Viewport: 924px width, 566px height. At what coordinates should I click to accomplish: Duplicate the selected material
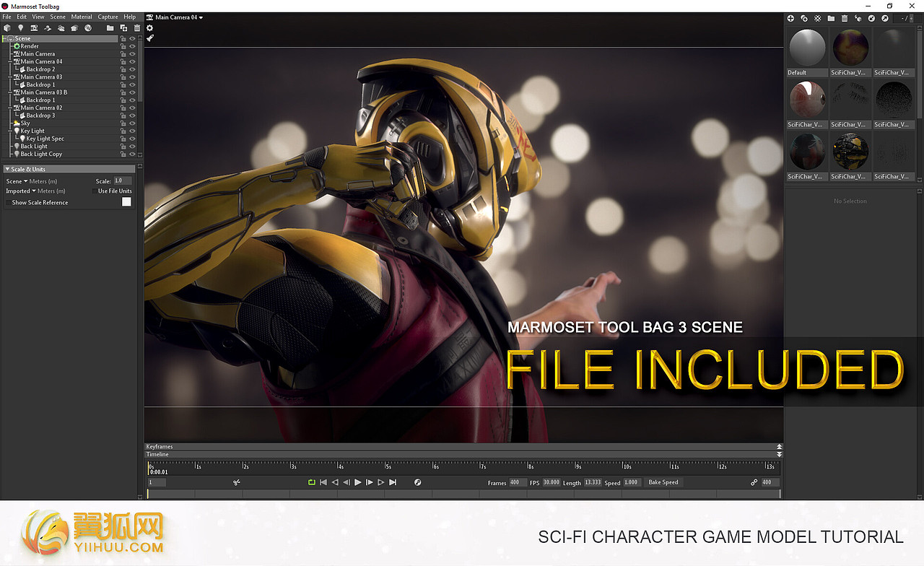pos(804,18)
